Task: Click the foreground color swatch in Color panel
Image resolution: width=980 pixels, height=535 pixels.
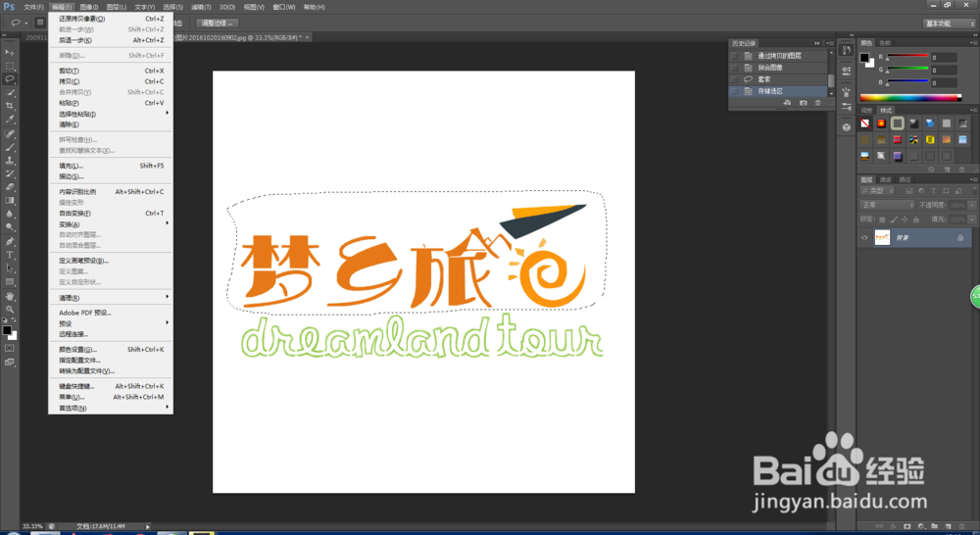Action: (x=864, y=58)
